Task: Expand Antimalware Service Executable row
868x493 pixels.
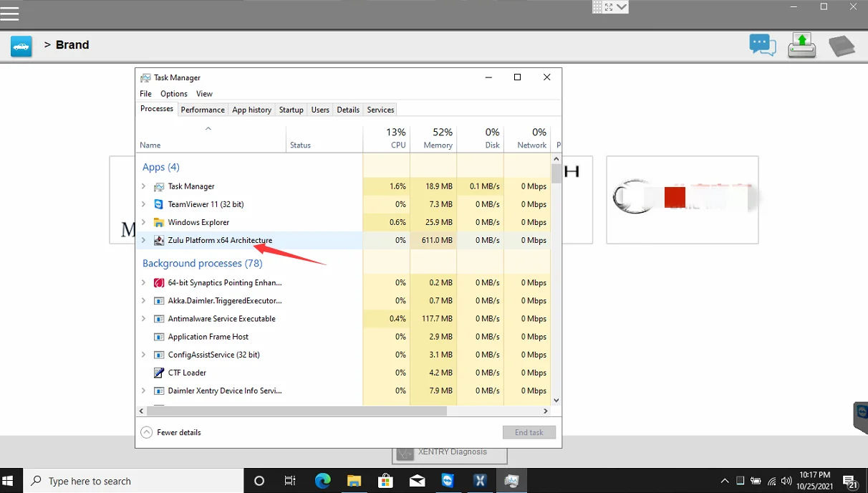Action: (143, 319)
